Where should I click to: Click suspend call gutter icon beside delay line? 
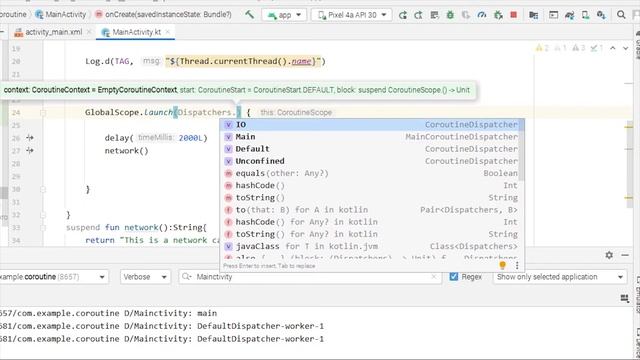(x=30, y=138)
